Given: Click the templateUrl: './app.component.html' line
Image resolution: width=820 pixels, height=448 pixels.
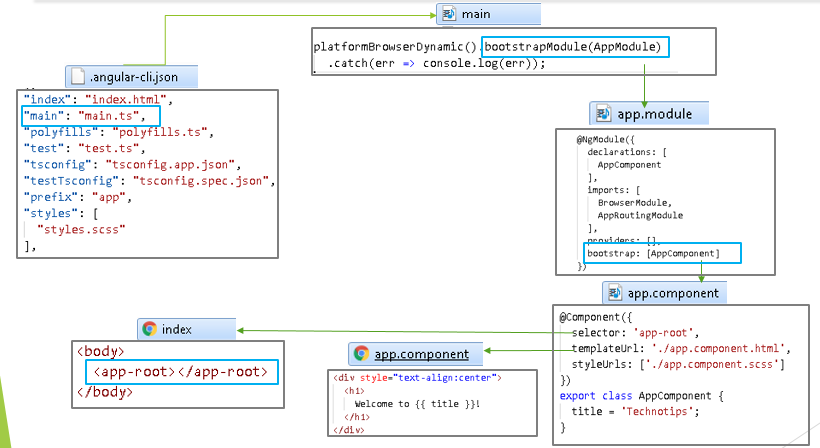Looking at the screenshot, I should tap(680, 348).
